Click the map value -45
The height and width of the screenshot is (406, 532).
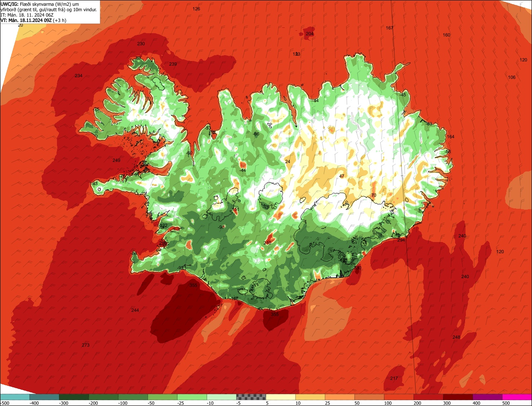[402, 95]
